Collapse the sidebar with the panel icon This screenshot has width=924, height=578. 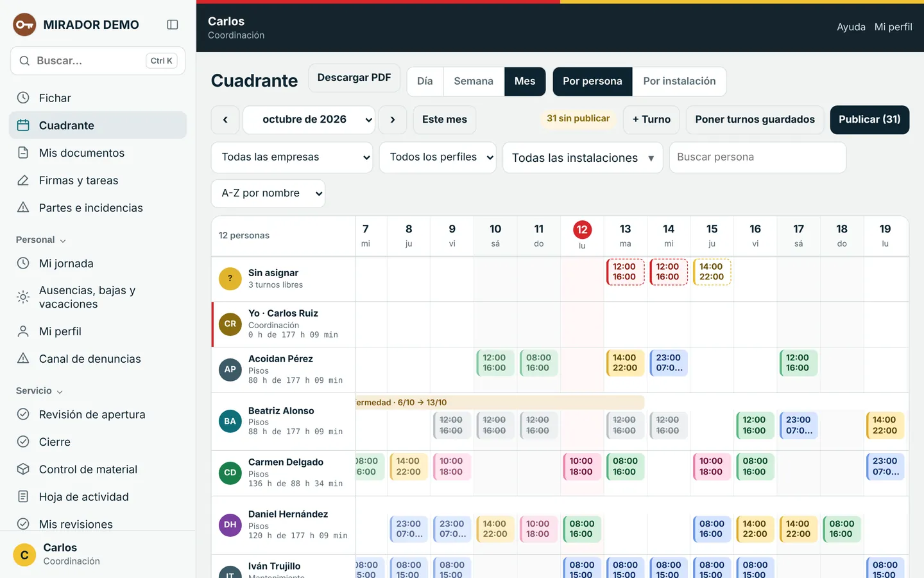click(172, 24)
